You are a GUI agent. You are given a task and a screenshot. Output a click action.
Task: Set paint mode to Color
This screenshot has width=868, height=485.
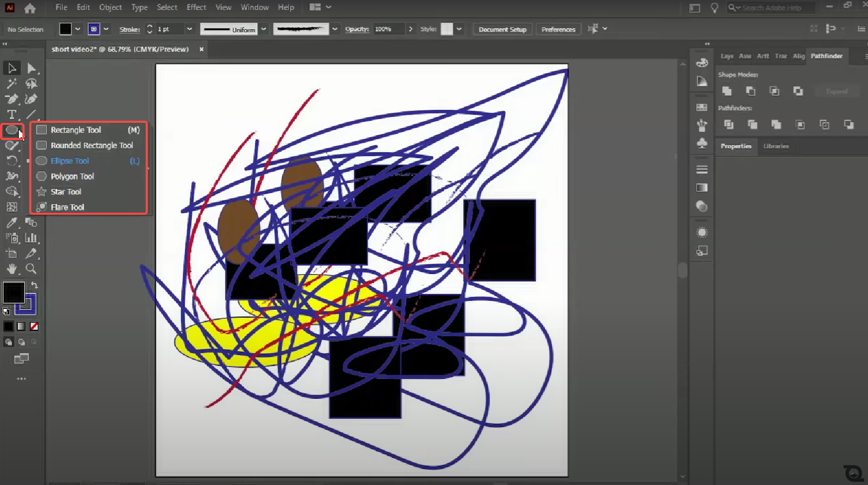coord(8,327)
